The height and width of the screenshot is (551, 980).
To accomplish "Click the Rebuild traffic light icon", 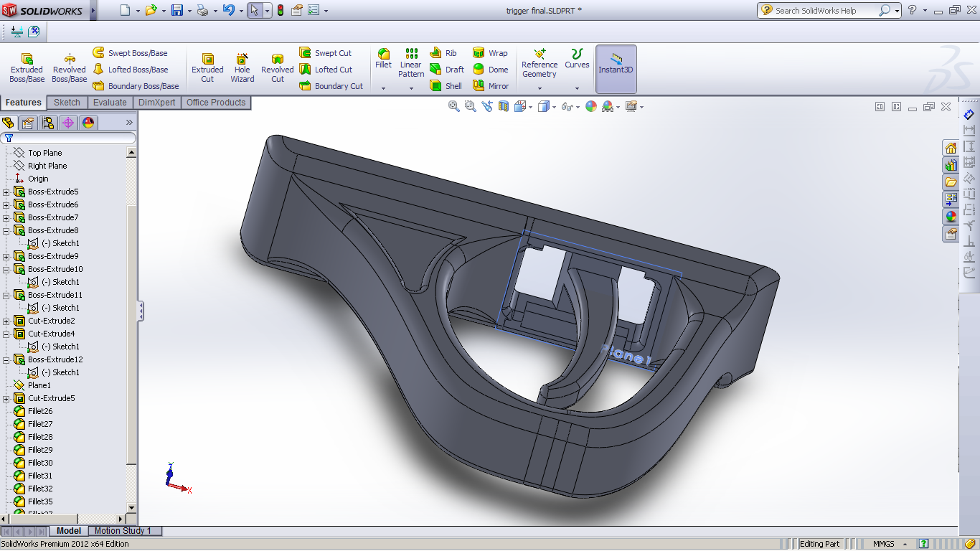I will (x=280, y=10).
